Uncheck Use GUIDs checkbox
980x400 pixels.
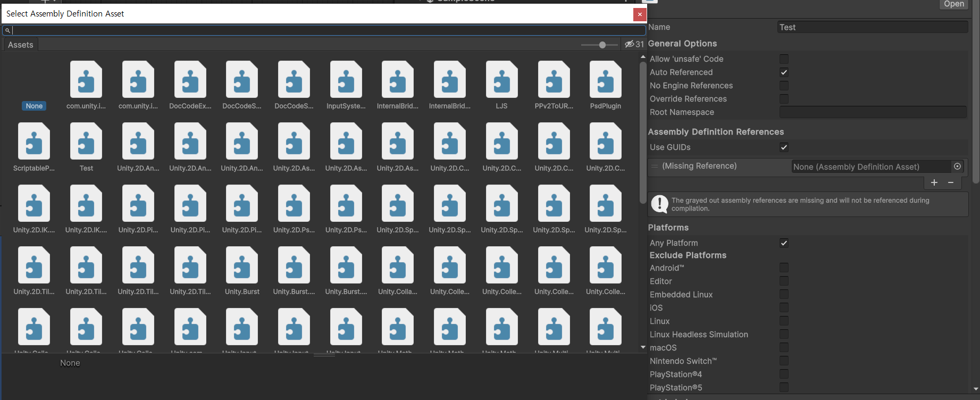click(x=784, y=147)
